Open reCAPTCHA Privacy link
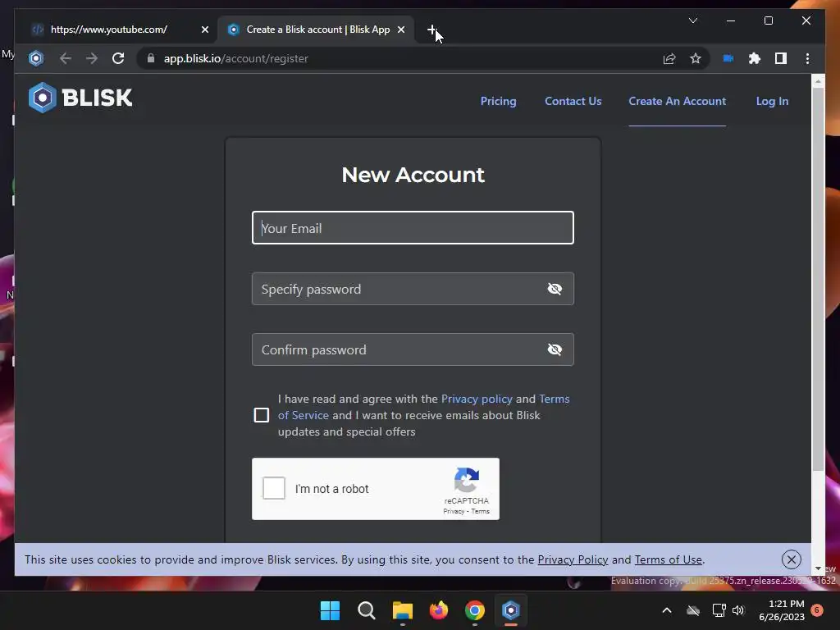Screen dimensions: 840x630 (x=454, y=512)
